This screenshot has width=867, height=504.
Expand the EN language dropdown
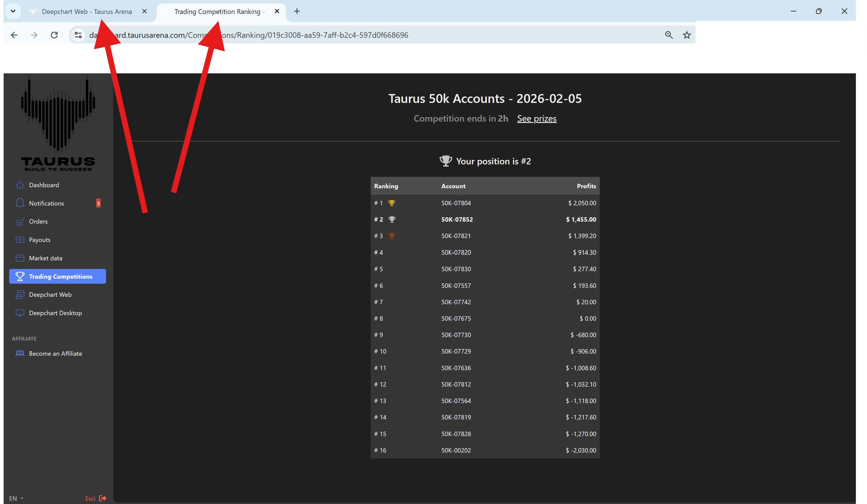(16, 498)
